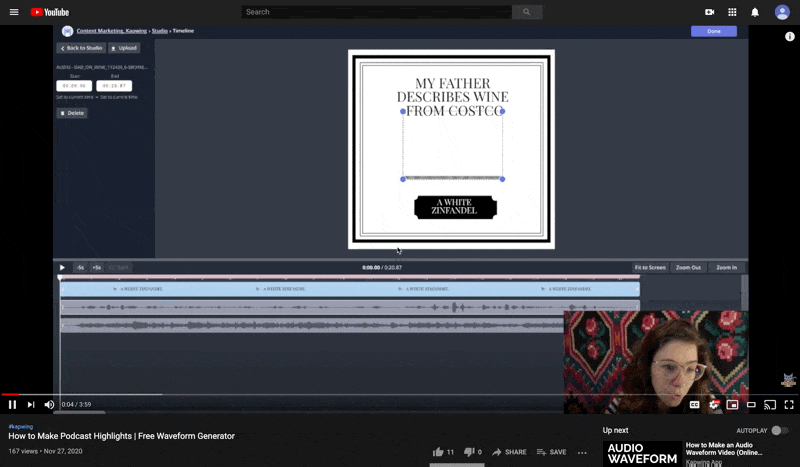This screenshot has width=800, height=467.
Task: Dislike the video with thumbs down
Action: pos(468,452)
